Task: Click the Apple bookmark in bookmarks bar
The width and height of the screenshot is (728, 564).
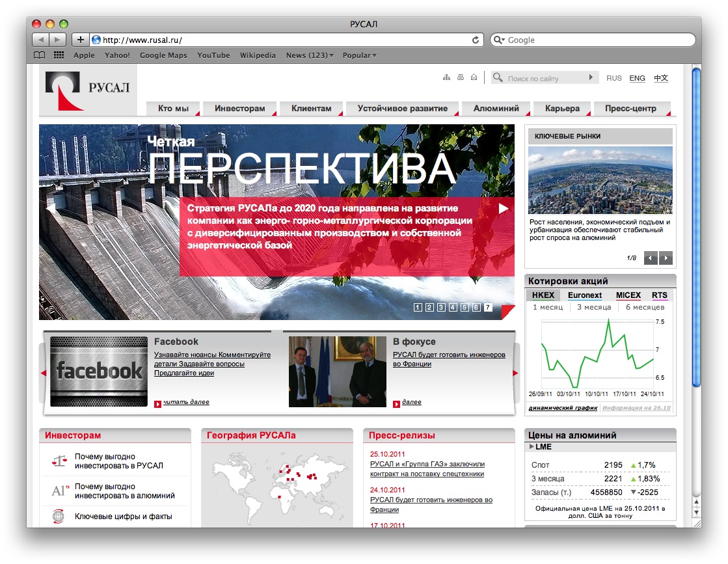Action: 84,55
